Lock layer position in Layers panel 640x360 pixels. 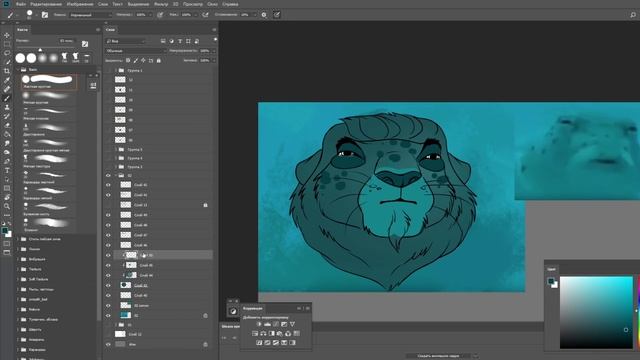click(x=143, y=60)
